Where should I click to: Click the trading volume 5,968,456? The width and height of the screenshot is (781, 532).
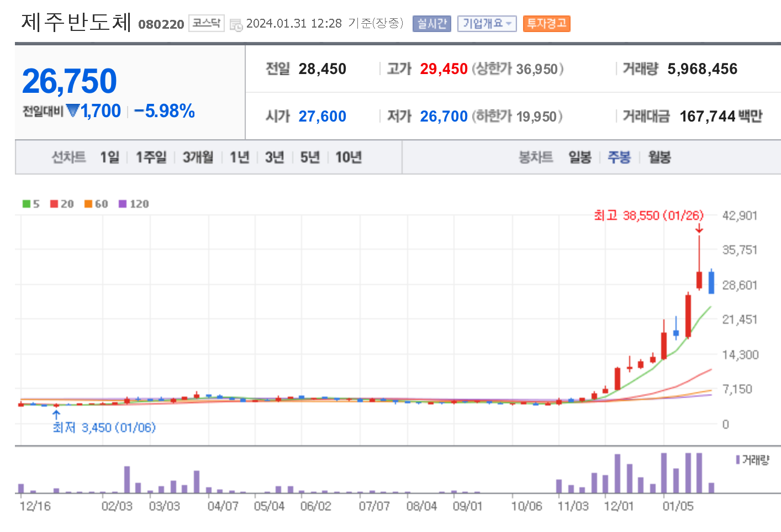click(703, 69)
